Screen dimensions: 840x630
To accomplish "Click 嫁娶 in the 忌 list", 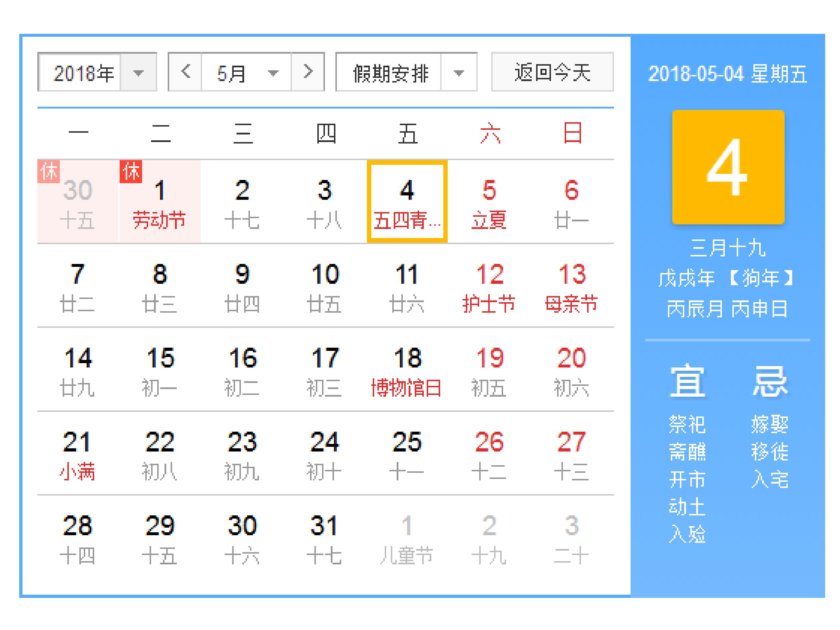I will coord(770,424).
